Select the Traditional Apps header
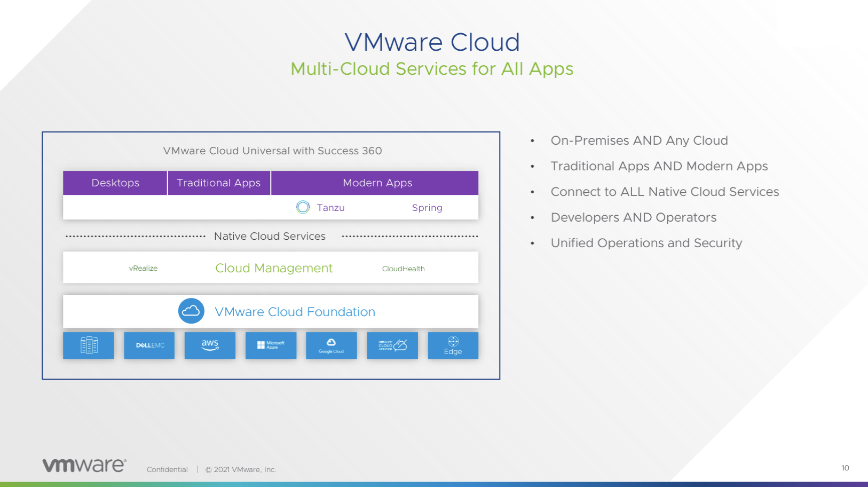Viewport: 868px width, 487px height. point(219,183)
